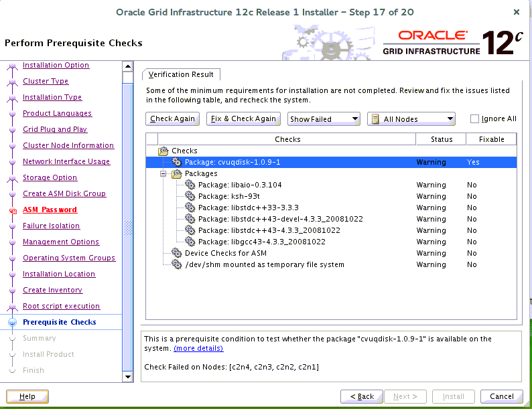This screenshot has width=532, height=409.
Task: Click Fix & Check Again button
Action: click(x=243, y=119)
